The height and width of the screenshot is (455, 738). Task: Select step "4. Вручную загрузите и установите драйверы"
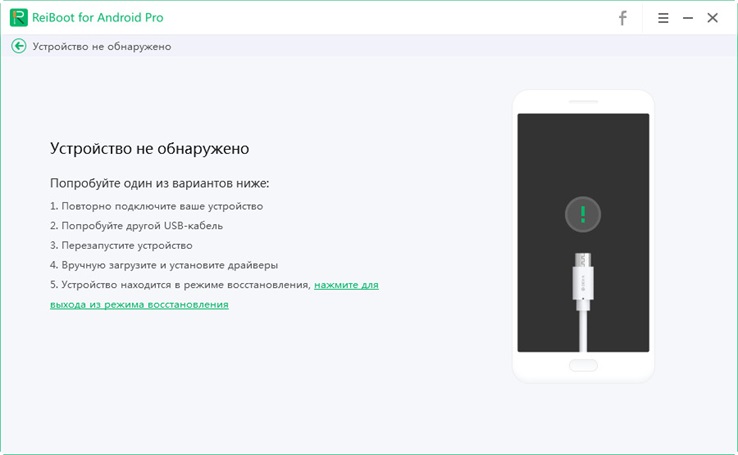click(164, 265)
